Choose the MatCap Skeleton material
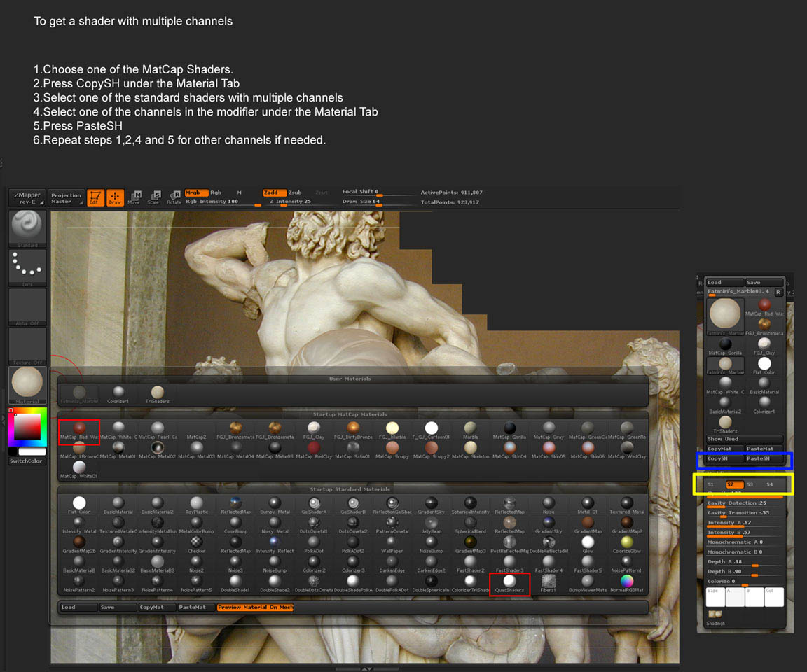This screenshot has height=672, width=807. 471,450
